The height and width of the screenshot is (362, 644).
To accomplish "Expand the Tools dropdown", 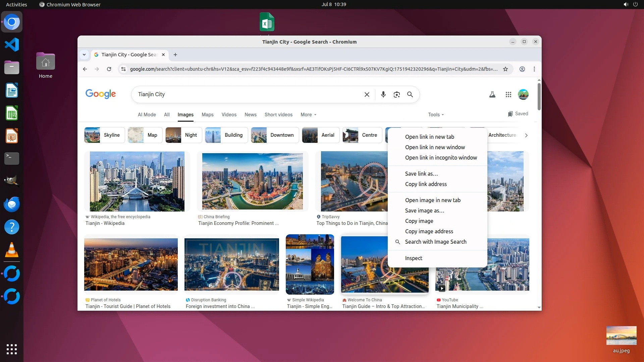I will (436, 115).
